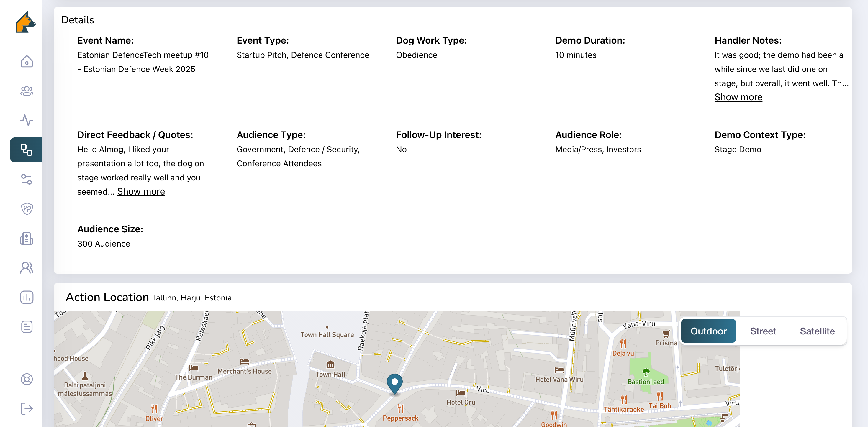Open the sliders settings sidebar icon
This screenshot has height=427, width=868.
[27, 179]
